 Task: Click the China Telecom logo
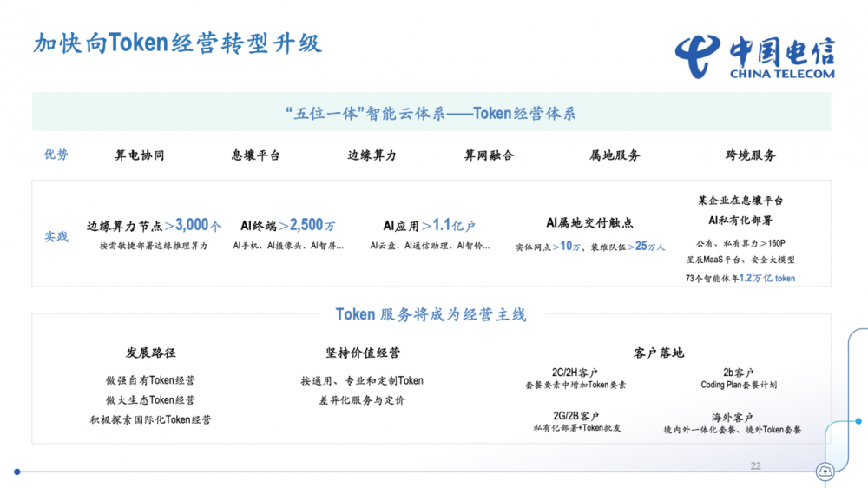pyautogui.click(x=754, y=57)
